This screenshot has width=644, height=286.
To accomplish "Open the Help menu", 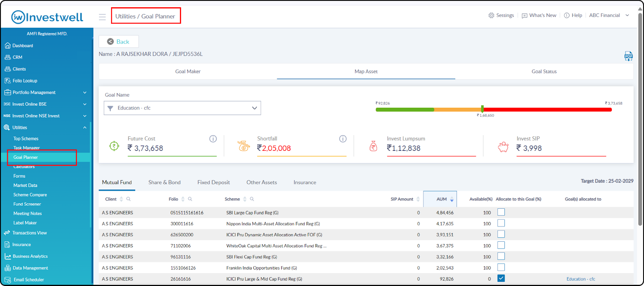I will 573,15.
